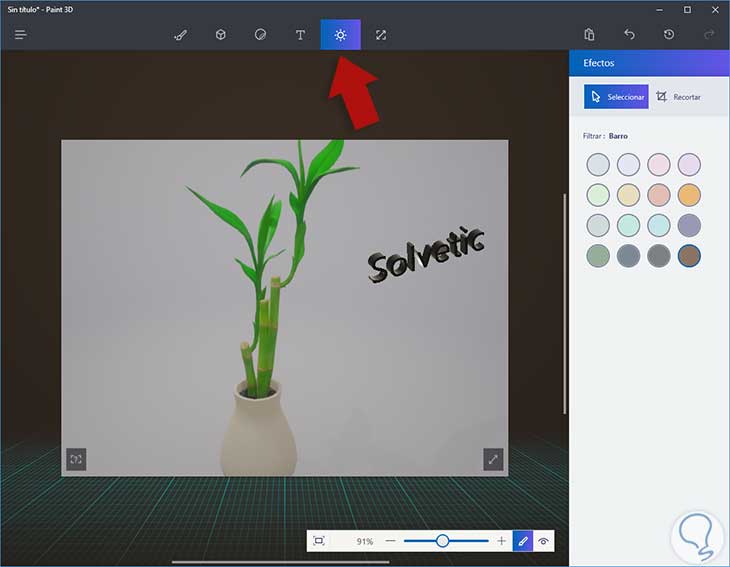Click the zoom level slider
This screenshot has width=730, height=567.
click(x=442, y=541)
